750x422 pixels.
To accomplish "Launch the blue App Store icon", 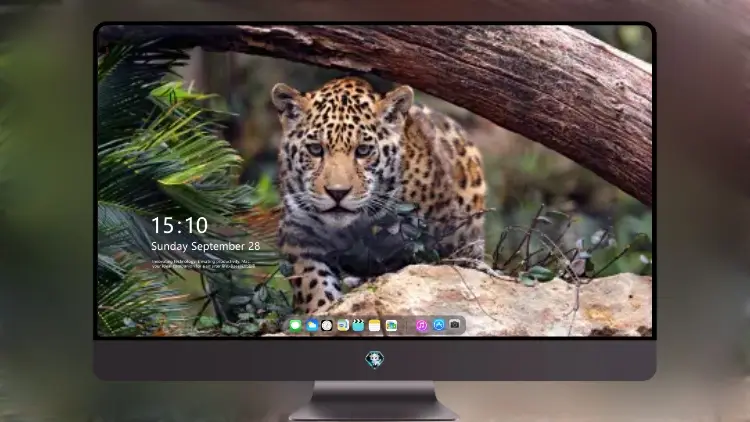I will 439,325.
